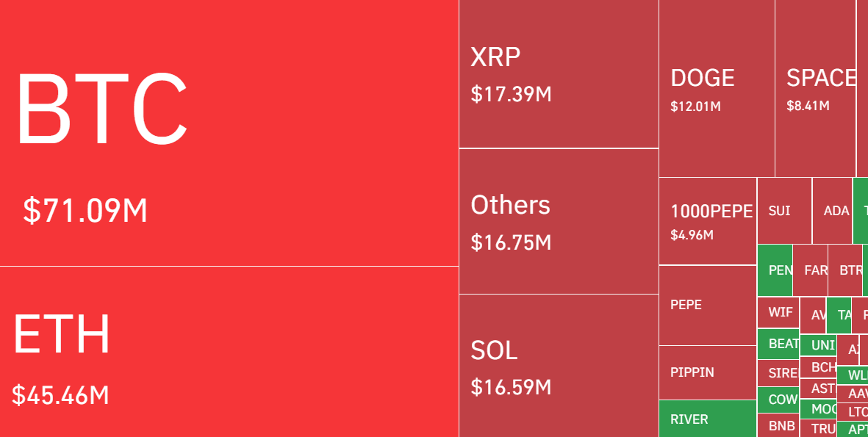Open the BCH tile
868x437 pixels.
click(818, 366)
